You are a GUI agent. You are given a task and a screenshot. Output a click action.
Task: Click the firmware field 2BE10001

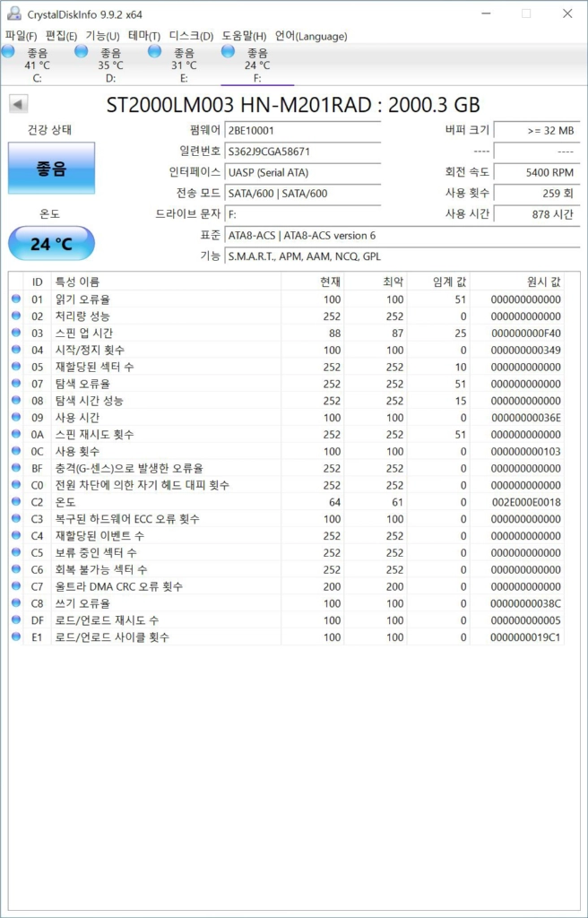click(303, 130)
